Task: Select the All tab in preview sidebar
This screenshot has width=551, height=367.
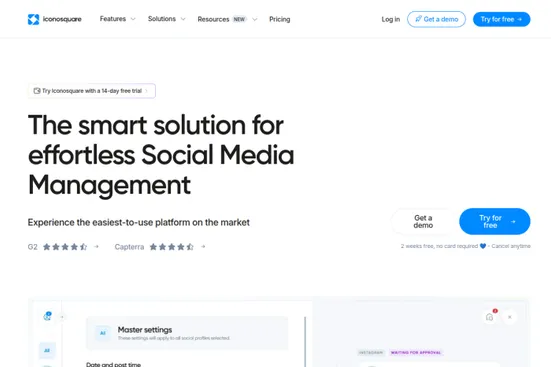Action: (47, 350)
